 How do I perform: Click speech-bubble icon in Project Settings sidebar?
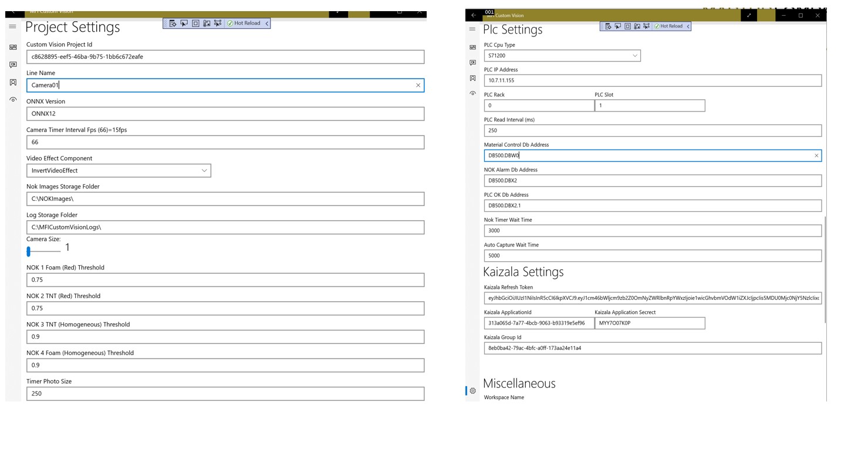tap(13, 65)
